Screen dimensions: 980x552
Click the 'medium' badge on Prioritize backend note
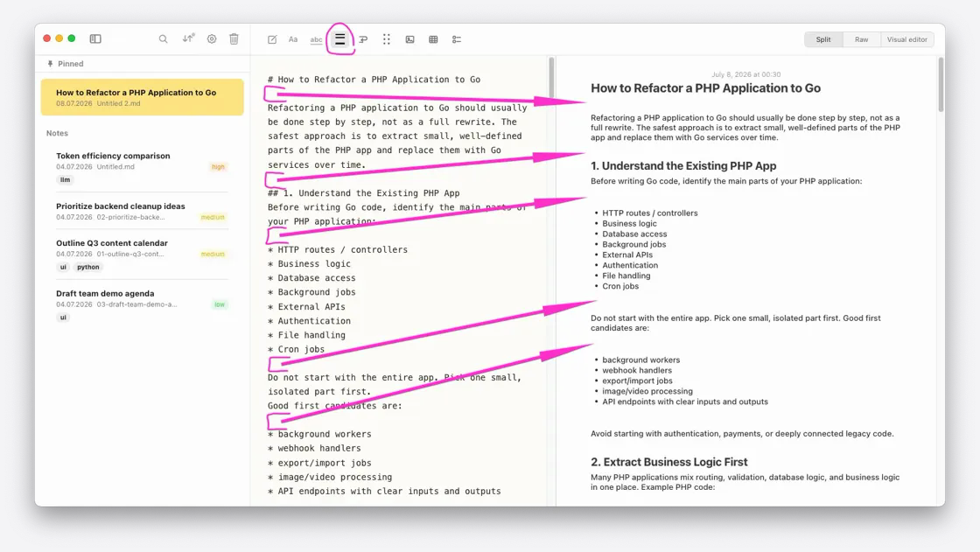(213, 217)
